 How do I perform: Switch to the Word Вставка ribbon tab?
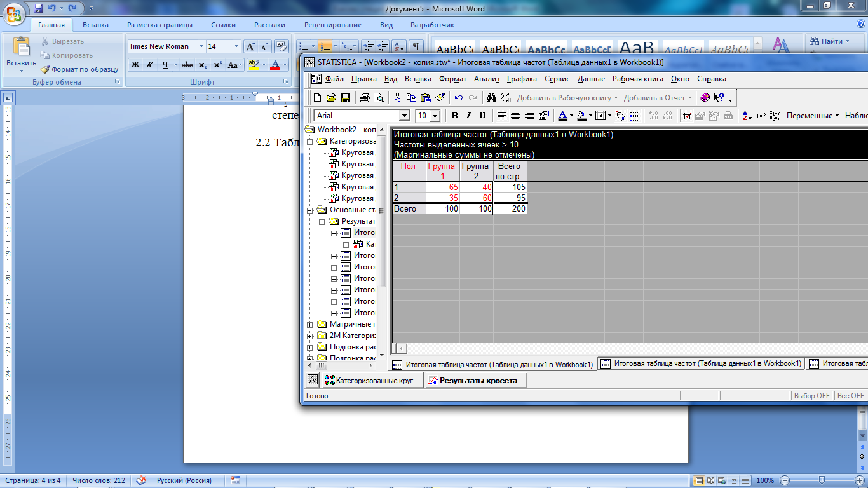tap(95, 25)
